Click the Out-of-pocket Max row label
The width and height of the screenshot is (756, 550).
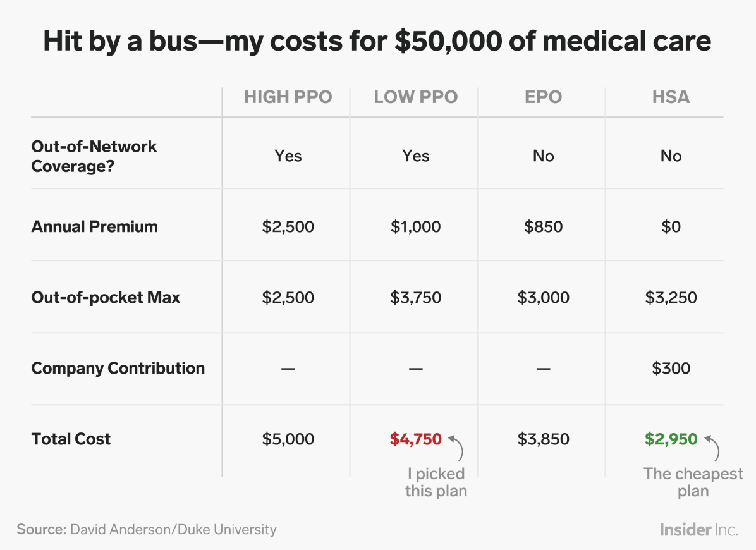[x=106, y=297]
